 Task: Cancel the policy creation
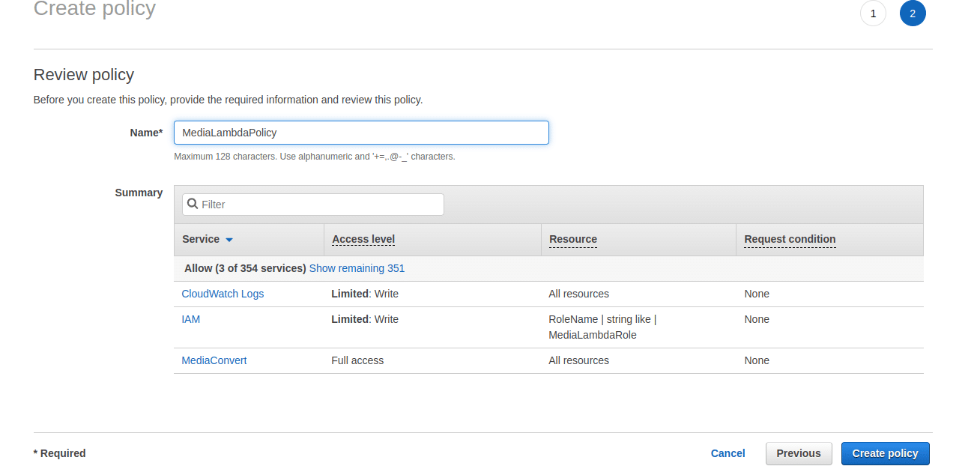point(728,453)
